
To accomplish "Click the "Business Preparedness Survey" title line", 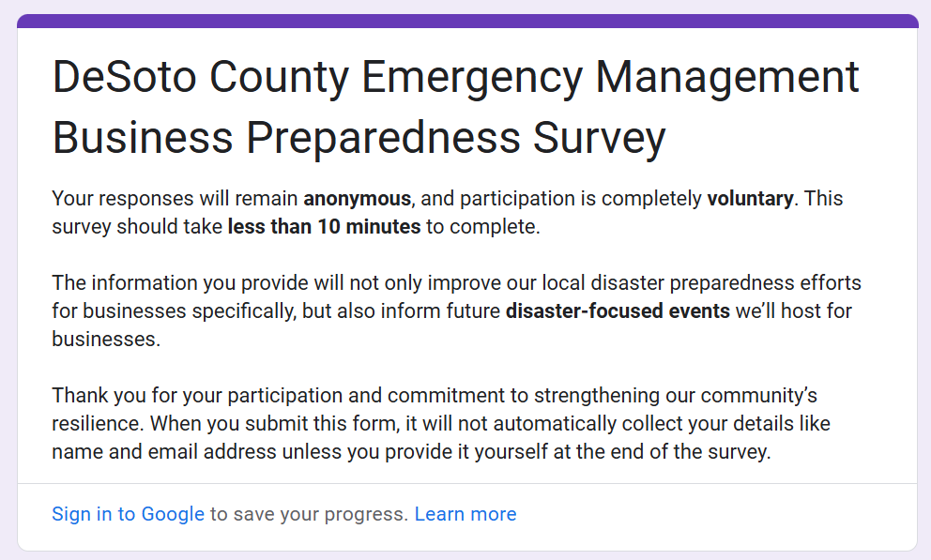I will pyautogui.click(x=359, y=137).
